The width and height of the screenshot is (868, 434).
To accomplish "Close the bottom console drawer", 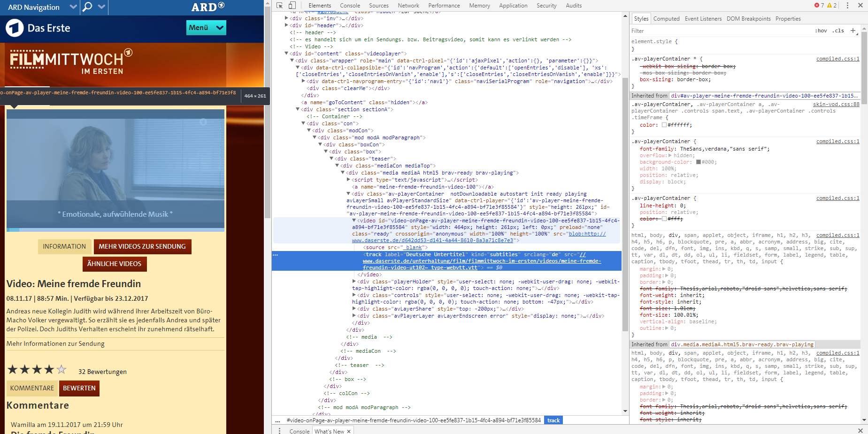I will pyautogui.click(x=860, y=431).
